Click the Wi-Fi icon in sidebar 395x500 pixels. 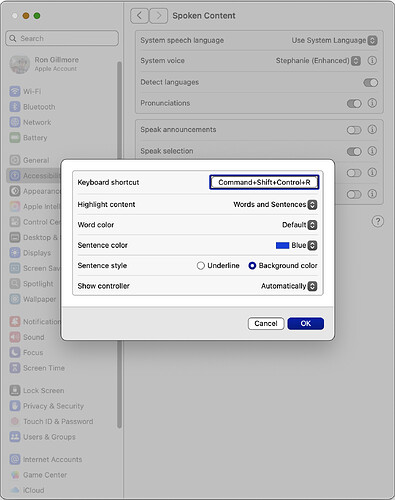15,91
